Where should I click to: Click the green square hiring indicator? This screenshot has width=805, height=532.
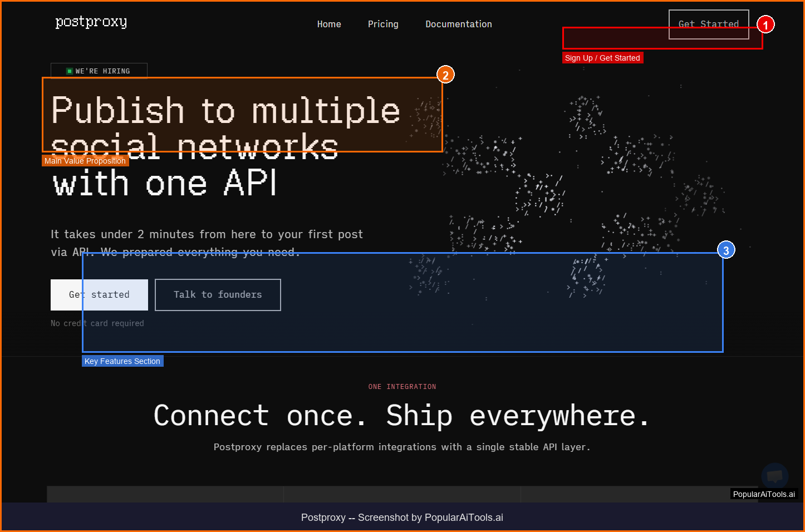(70, 71)
